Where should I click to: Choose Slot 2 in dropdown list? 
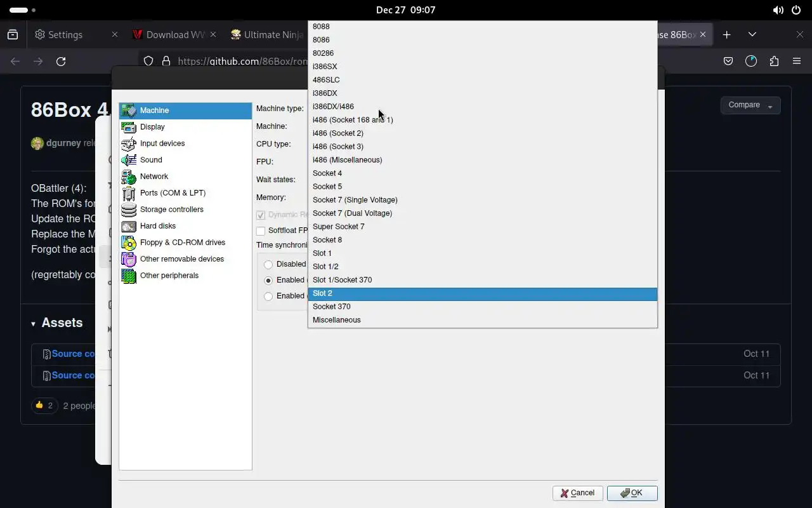[482, 293]
